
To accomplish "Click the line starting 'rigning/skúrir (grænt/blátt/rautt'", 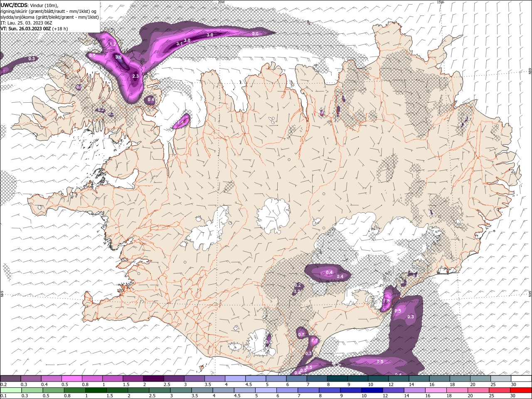I will click(49, 11).
